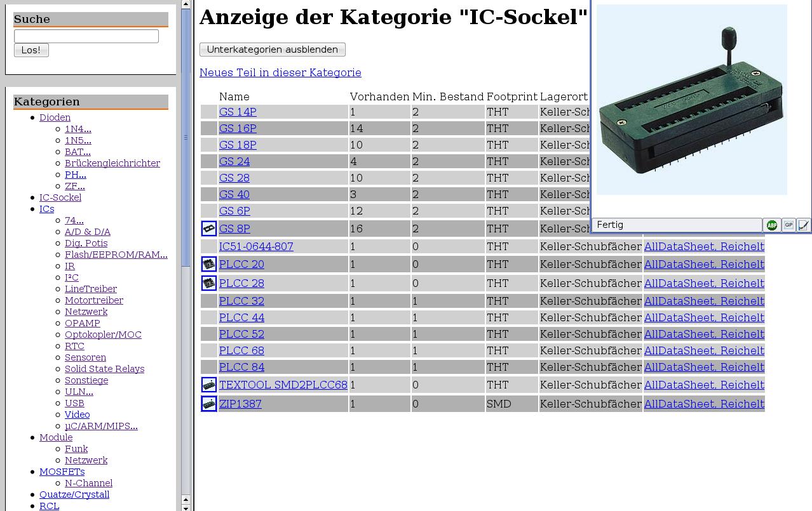Select the 1N4... diode subcategory
812x511 pixels.
[x=78, y=129]
